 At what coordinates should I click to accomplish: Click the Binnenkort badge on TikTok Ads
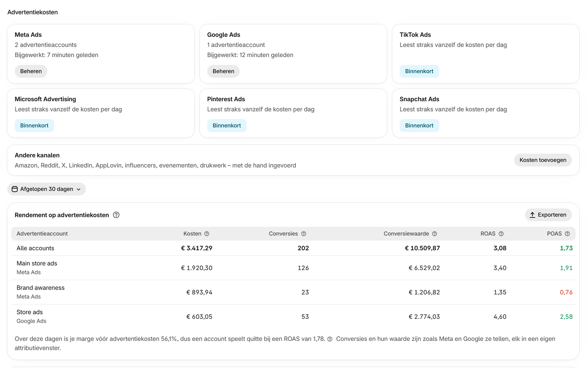[x=419, y=71]
